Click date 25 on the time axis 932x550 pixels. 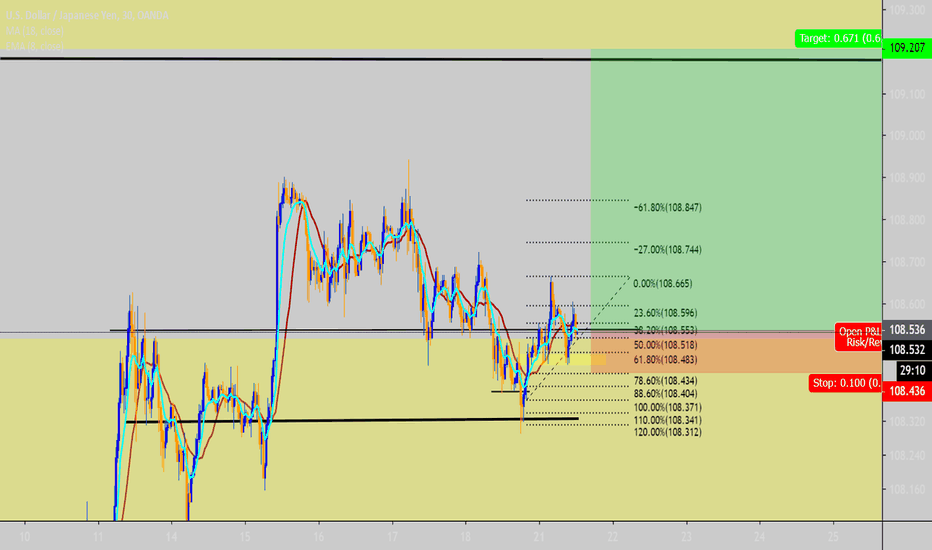833,537
